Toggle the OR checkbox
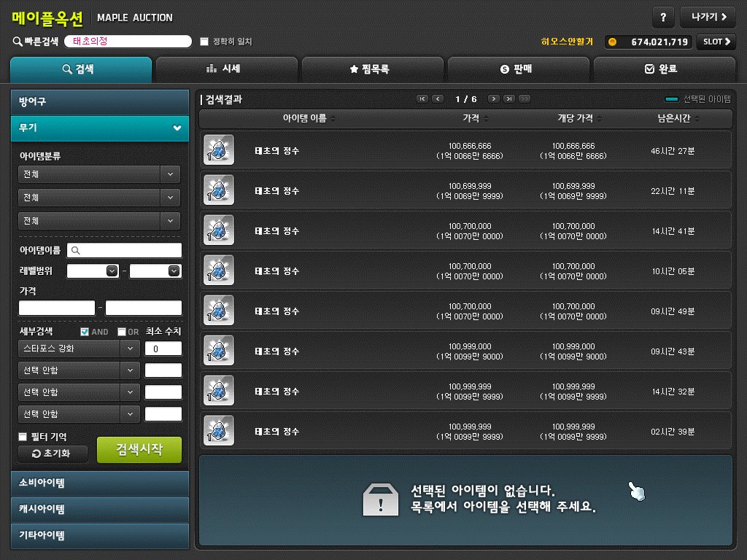The width and height of the screenshot is (747, 560). point(122,332)
